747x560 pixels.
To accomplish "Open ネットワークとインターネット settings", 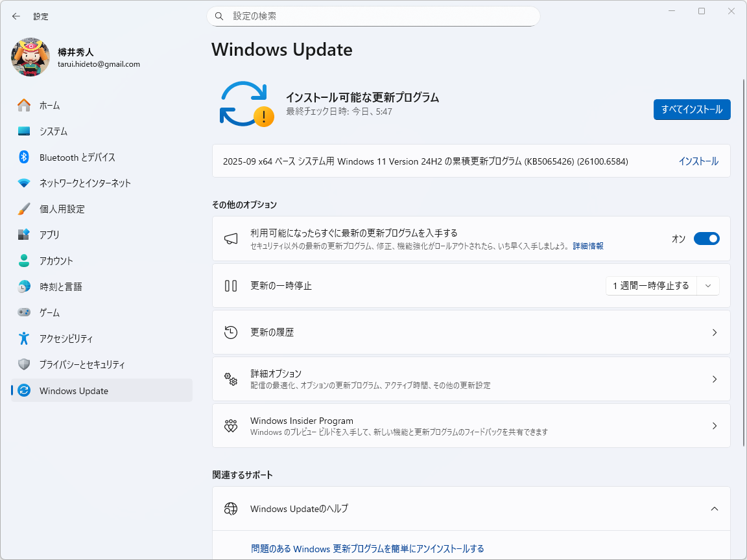I will [78, 183].
